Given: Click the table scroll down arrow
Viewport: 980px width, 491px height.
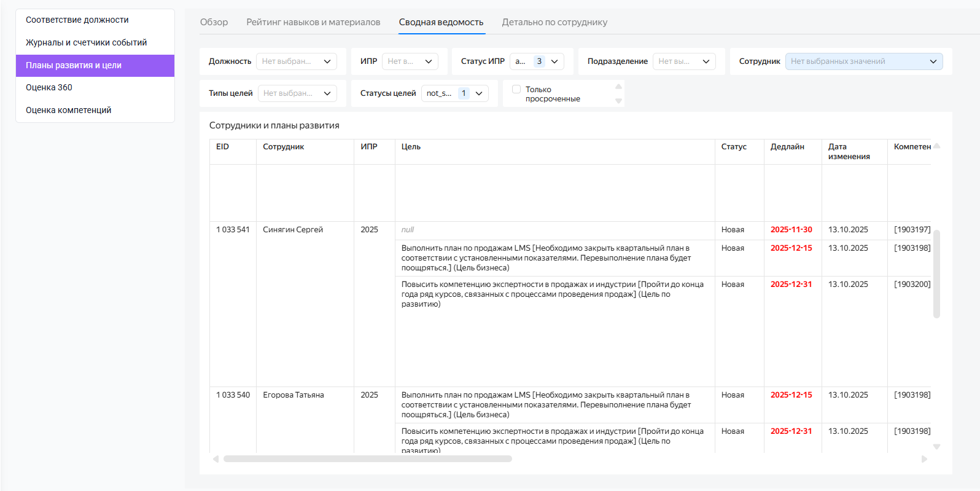Looking at the screenshot, I should tap(936, 447).
